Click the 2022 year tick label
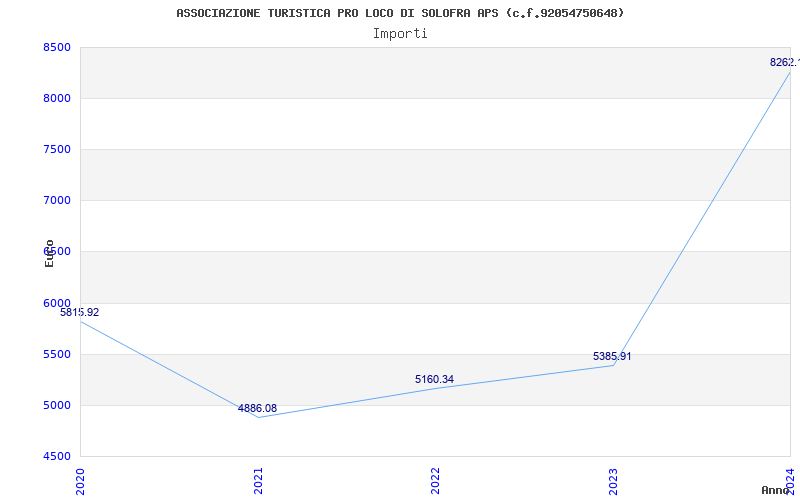 tap(435, 481)
